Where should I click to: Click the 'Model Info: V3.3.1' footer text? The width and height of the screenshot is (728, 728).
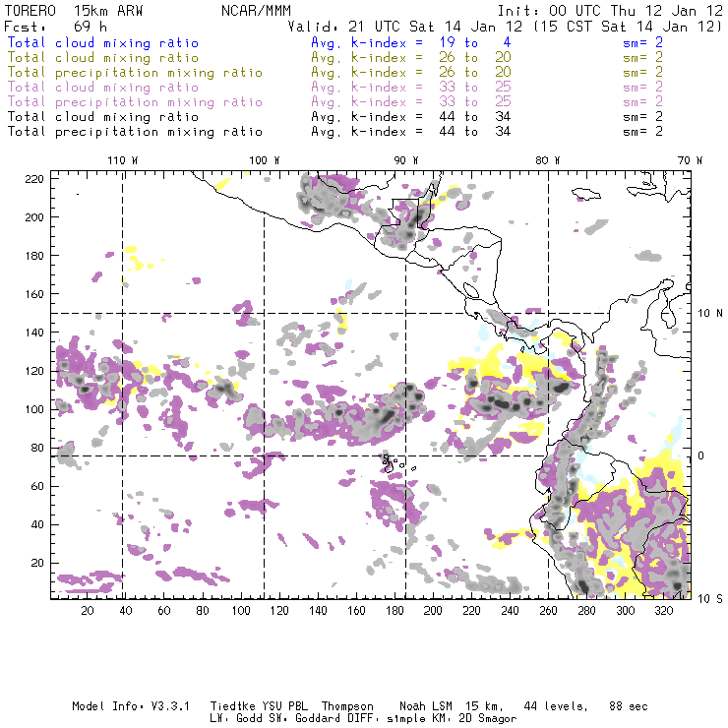pos(131,706)
